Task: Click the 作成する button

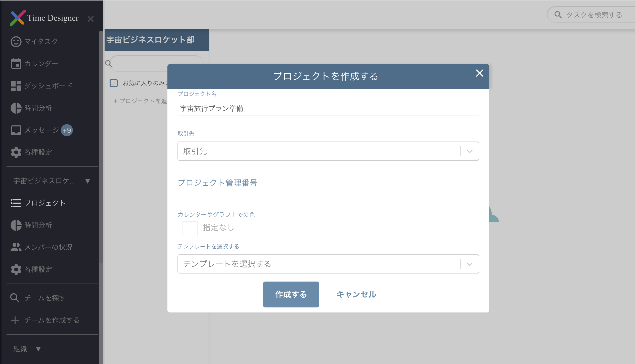Action: pos(291,294)
